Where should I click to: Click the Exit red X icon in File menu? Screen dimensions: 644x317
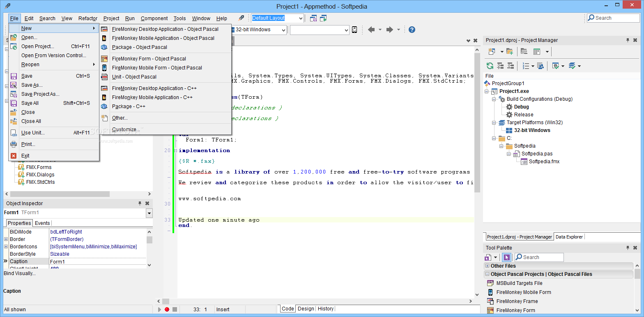tap(14, 156)
